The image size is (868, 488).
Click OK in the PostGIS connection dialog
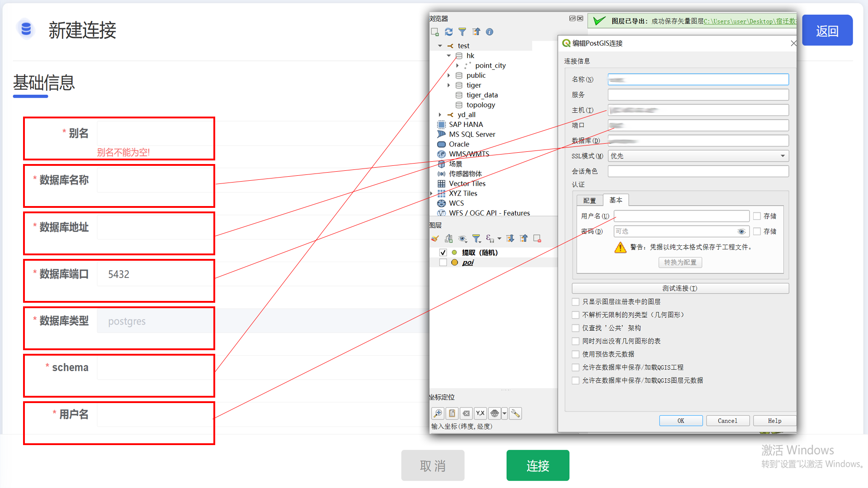click(681, 421)
